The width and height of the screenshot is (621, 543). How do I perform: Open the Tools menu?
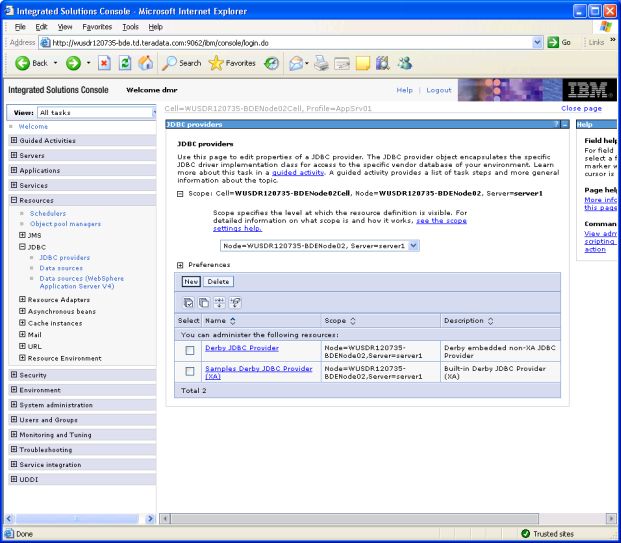[x=130, y=27]
